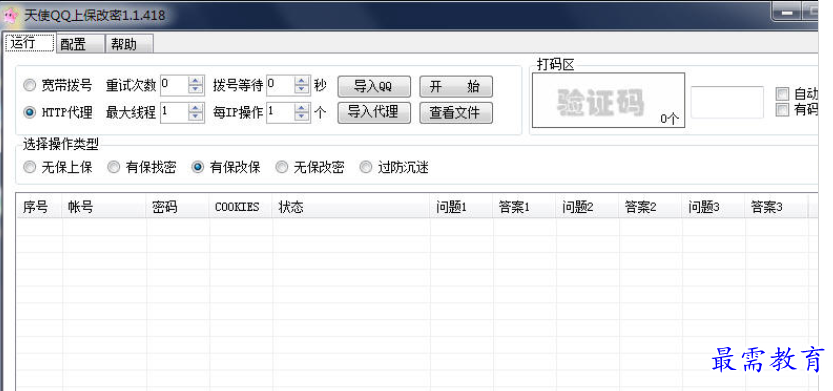
Task: Click the 验证码 captcha image box
Action: tap(608, 100)
